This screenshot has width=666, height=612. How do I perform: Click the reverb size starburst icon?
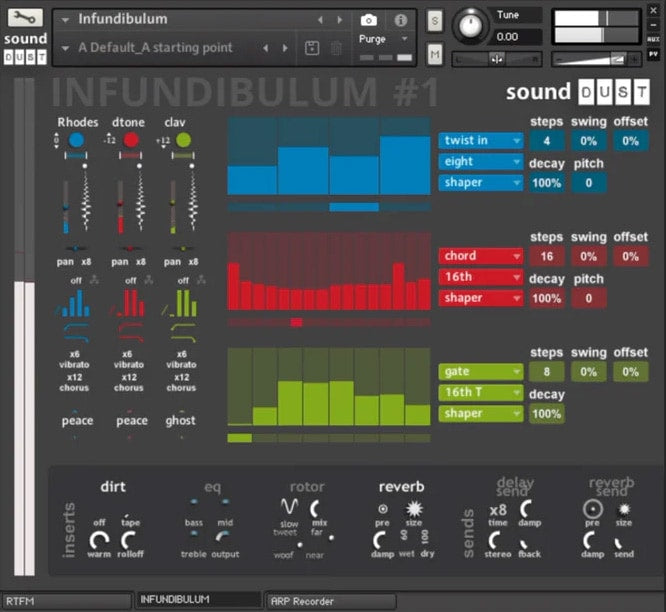[414, 508]
